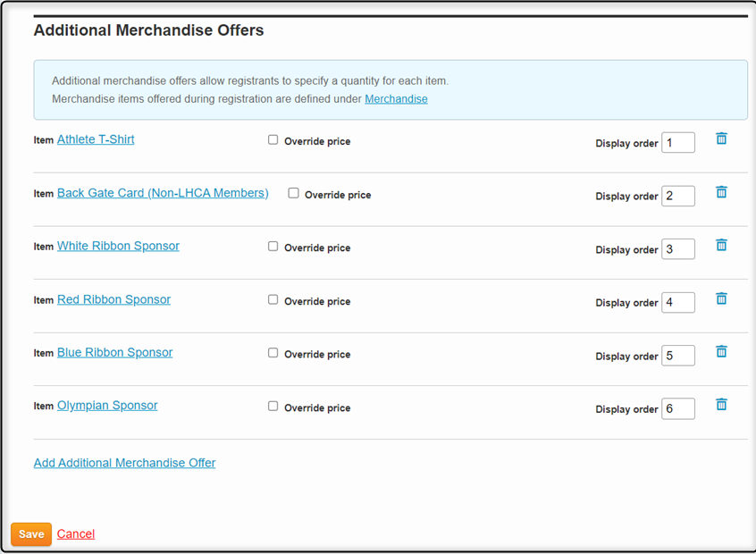Image resolution: width=756 pixels, height=554 pixels.
Task: Delete the Athlete T-Shirt offer via trash icon
Action: tap(721, 138)
